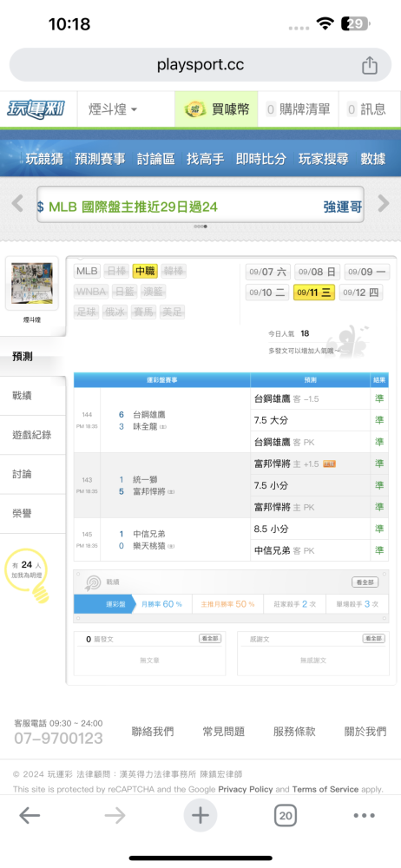401x868 pixels.
Task: Tap 中信兄弟 team name in game 145
Action: 149,534
